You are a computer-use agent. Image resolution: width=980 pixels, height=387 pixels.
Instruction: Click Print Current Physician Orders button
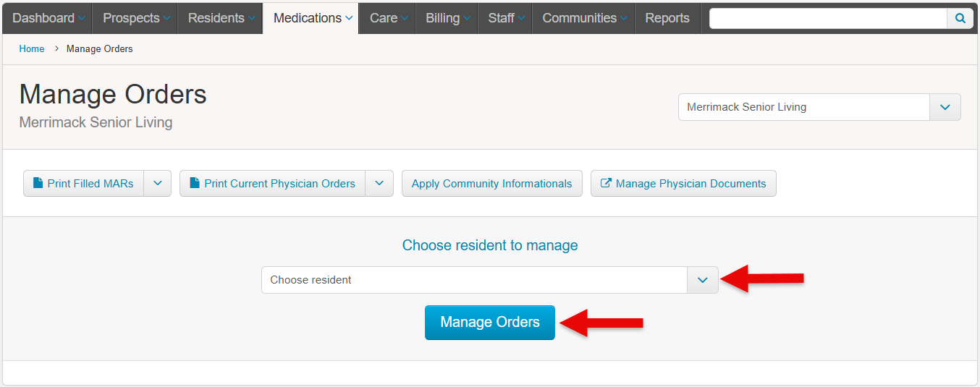pyautogui.click(x=272, y=184)
